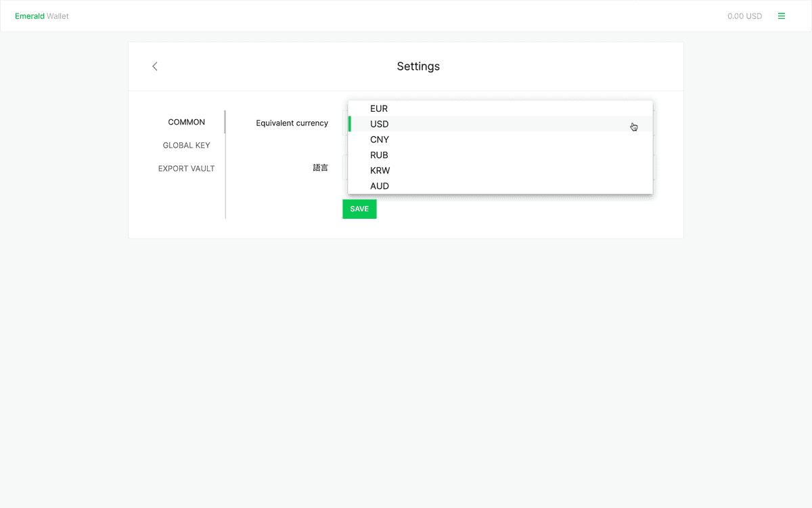Click the Settings page title
812x508 pixels.
point(418,66)
